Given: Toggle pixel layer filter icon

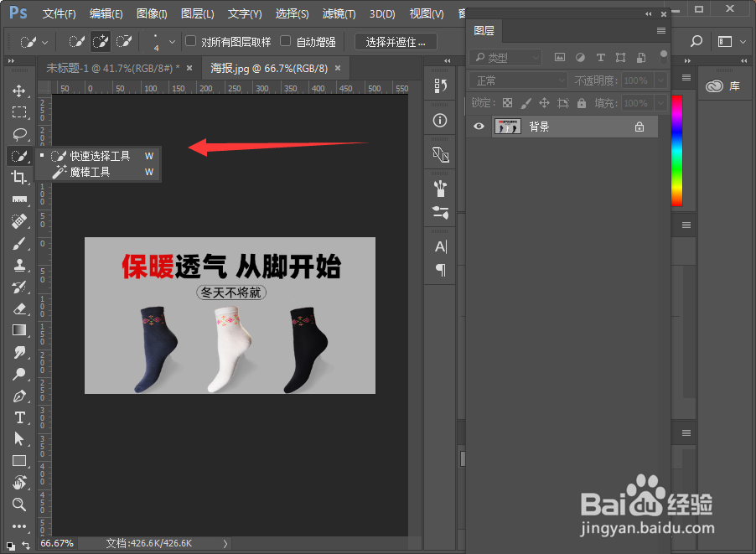Looking at the screenshot, I should tap(560, 57).
